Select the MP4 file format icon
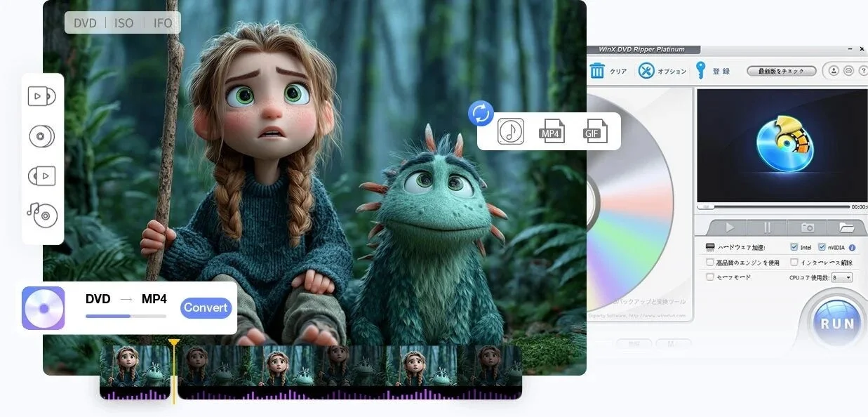 552,131
